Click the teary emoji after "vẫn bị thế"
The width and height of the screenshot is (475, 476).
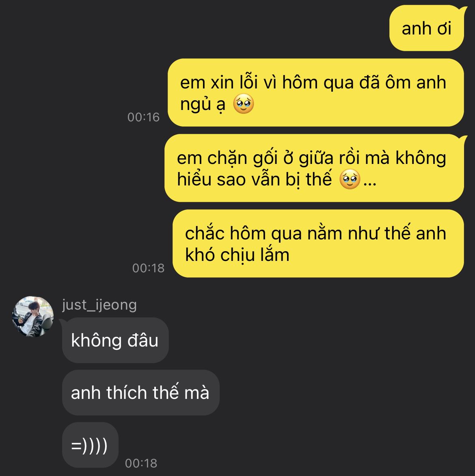[x=350, y=179]
